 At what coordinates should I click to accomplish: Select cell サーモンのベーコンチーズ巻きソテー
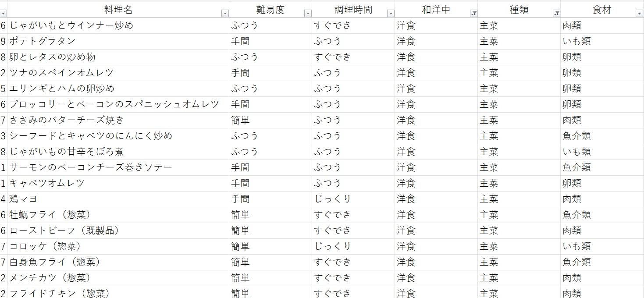118,167
